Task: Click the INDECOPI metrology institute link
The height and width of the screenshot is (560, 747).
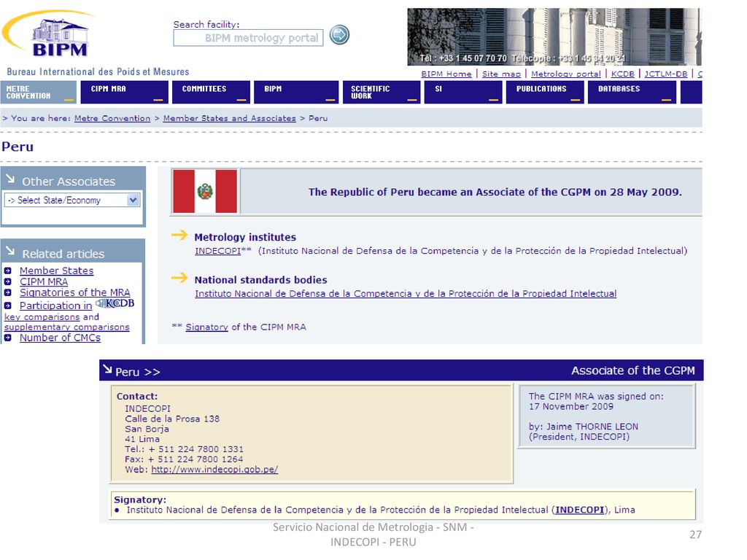Action: click(217, 251)
